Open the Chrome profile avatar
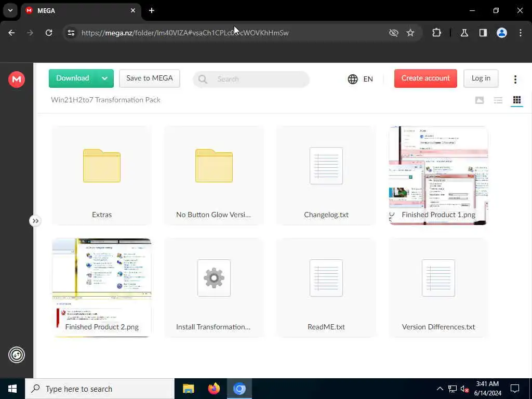Image resolution: width=532 pixels, height=399 pixels. (x=502, y=33)
